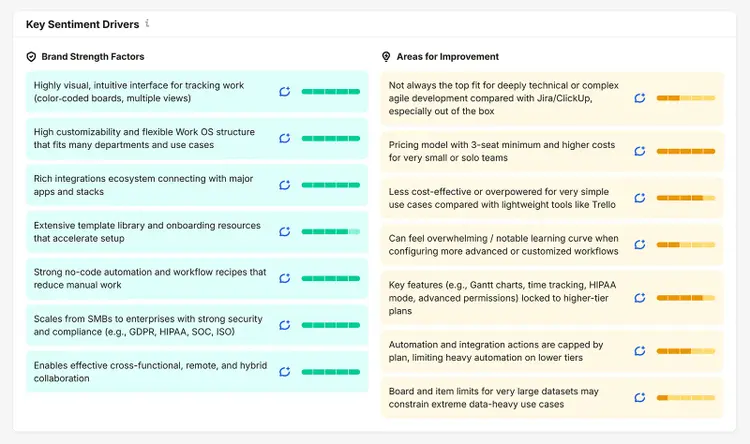This screenshot has width=750, height=444.
Task: Refresh the 'Highly visual, intuitive interface' row
Action: (285, 91)
